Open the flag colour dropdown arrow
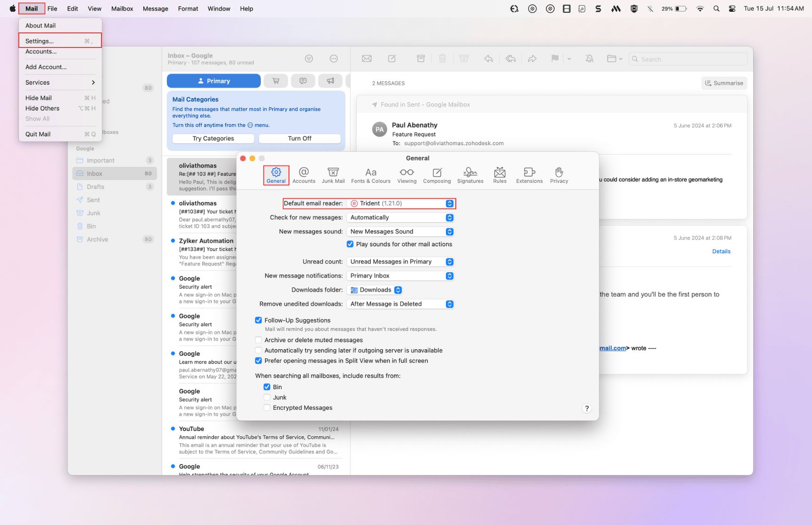 (569, 59)
